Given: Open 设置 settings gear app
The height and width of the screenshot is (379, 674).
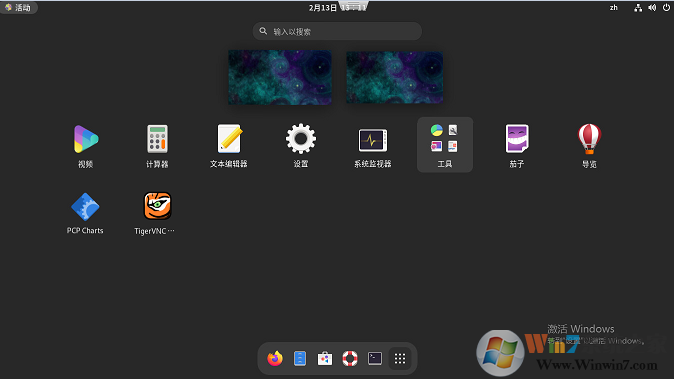Looking at the screenshot, I should (301, 146).
